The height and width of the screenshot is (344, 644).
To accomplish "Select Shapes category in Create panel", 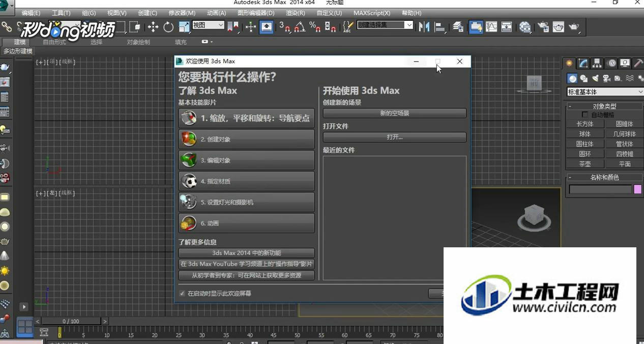I will click(584, 78).
